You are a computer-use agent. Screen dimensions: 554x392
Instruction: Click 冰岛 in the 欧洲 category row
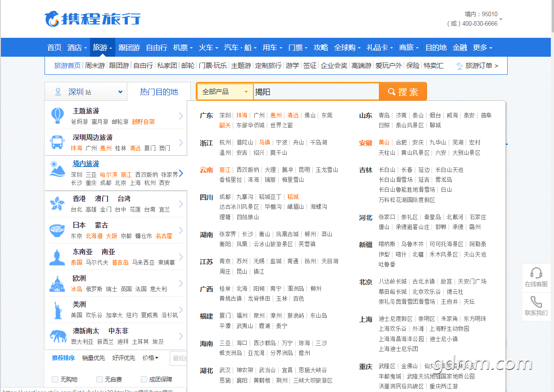77,289
